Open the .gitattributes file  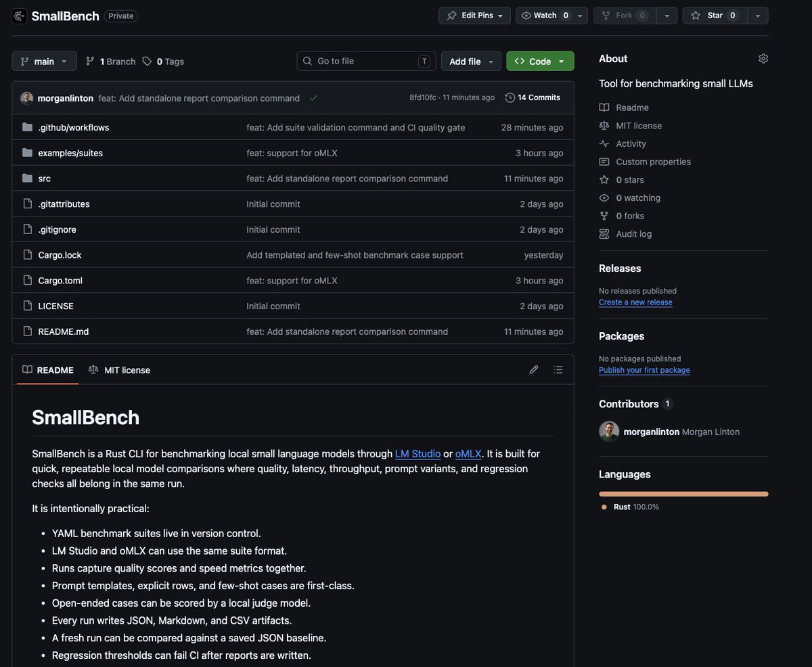(x=64, y=204)
